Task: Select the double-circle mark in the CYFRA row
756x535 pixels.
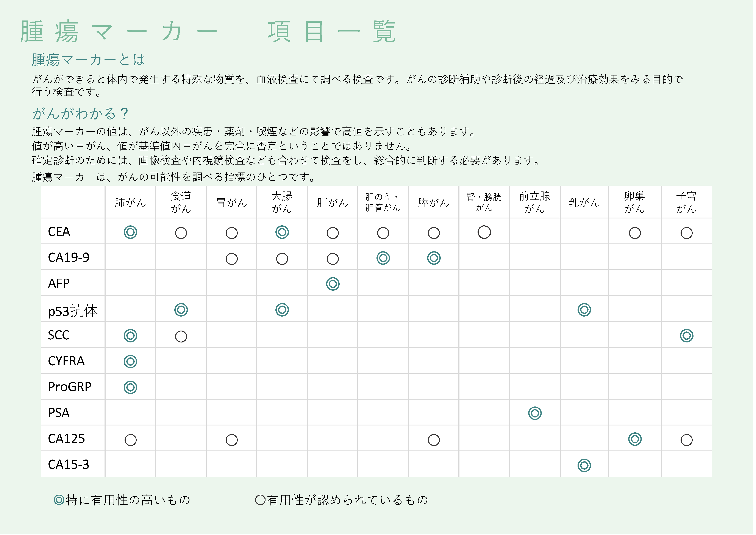Action: click(130, 362)
